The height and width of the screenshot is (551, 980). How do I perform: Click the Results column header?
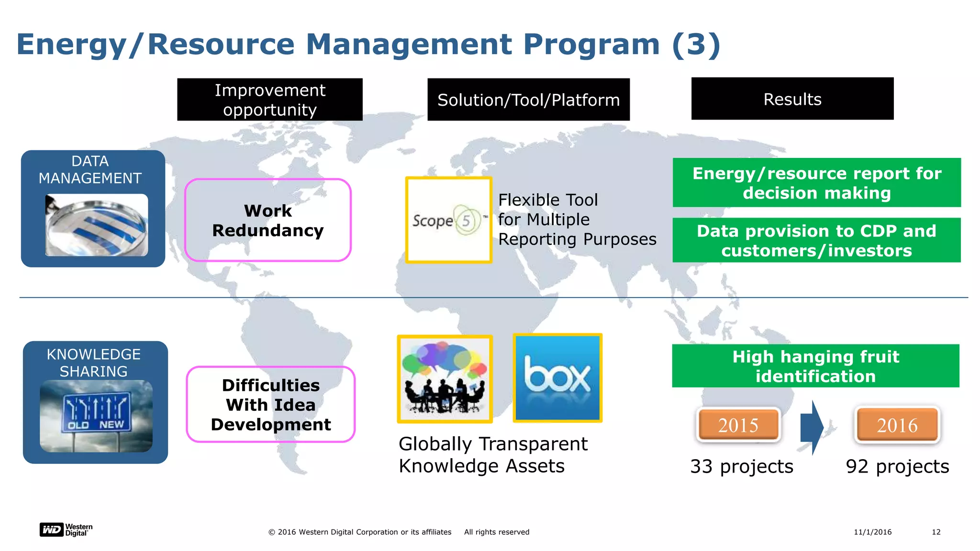click(x=792, y=99)
